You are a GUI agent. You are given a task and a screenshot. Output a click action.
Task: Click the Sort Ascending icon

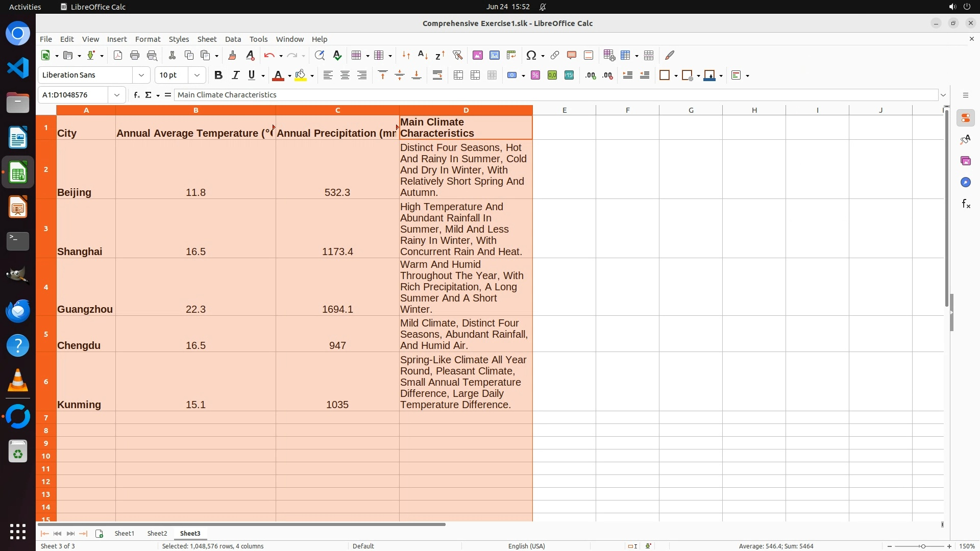point(423,55)
